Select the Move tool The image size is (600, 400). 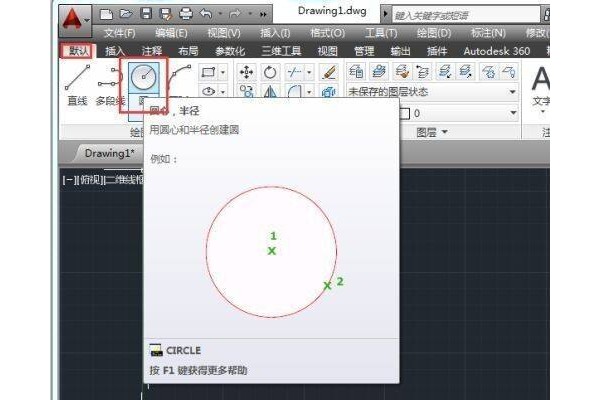pyautogui.click(x=246, y=72)
